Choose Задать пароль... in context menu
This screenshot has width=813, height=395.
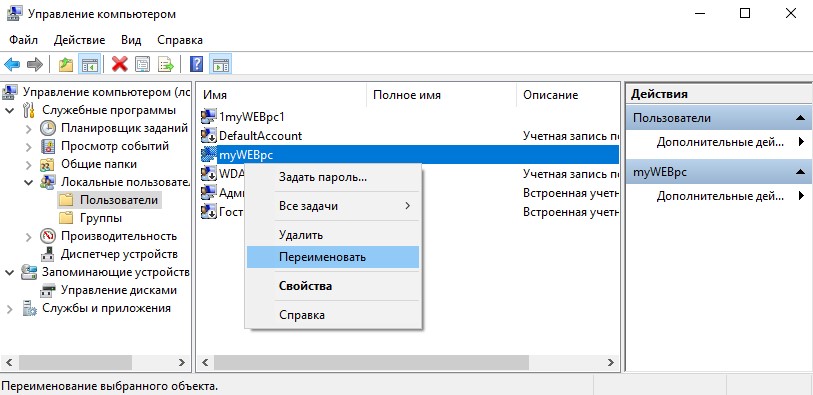pyautogui.click(x=333, y=177)
